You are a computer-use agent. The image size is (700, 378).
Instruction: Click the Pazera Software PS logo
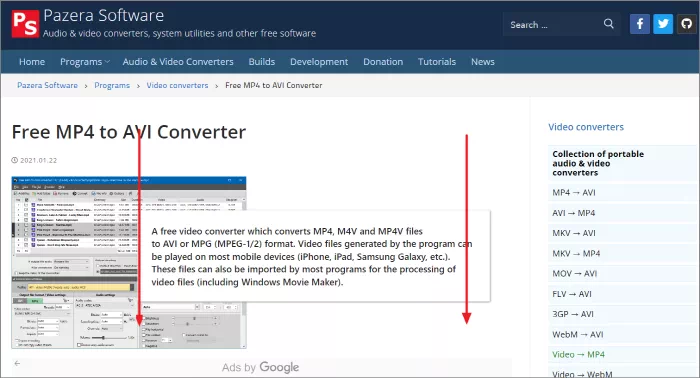click(25, 24)
